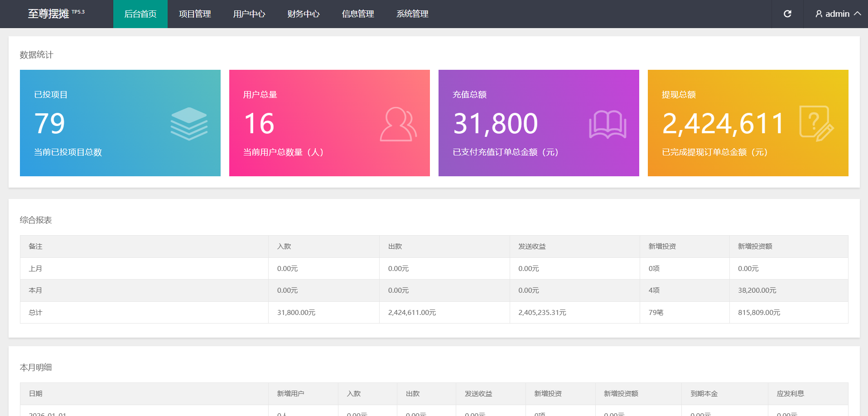Click the 用户总量 card showing 16

pyautogui.click(x=329, y=123)
